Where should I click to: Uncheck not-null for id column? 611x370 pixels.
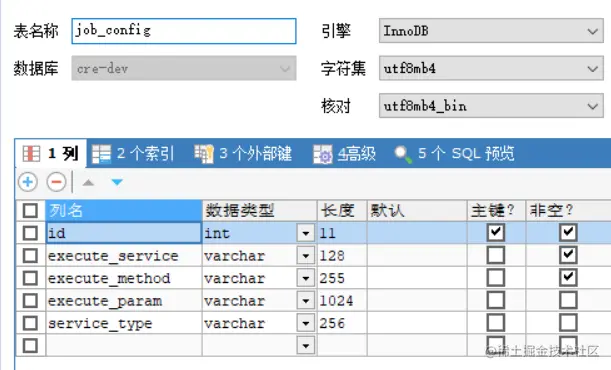(x=568, y=233)
